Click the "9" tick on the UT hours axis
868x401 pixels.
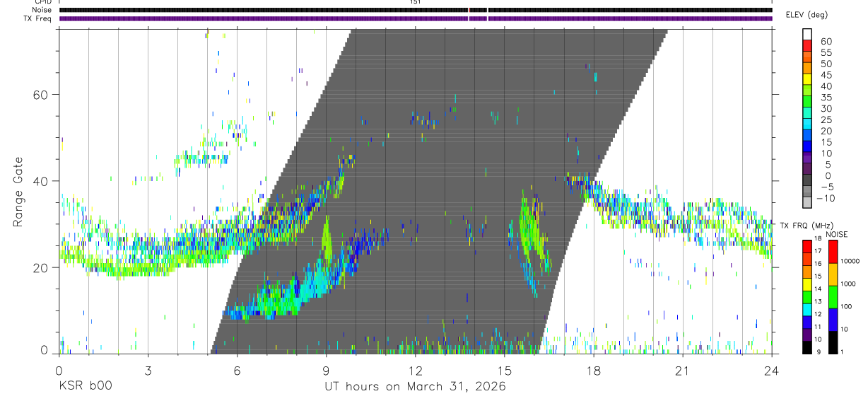(x=327, y=371)
